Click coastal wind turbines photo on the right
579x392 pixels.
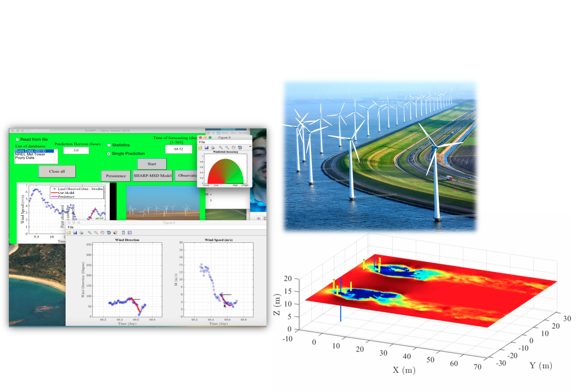coord(380,157)
